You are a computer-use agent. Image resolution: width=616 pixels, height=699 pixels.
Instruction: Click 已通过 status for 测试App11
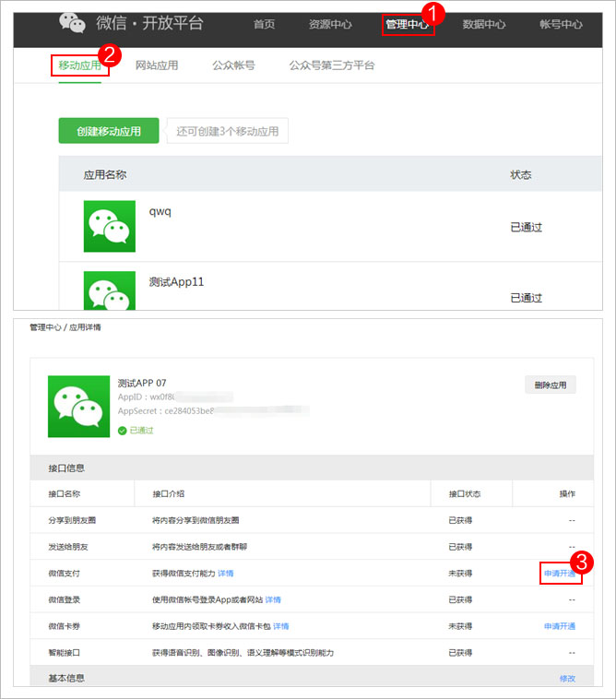coord(527,298)
